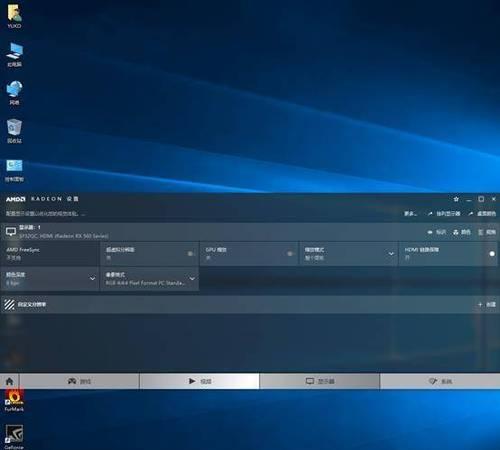This screenshot has height=450, width=500.
Task: Switch to the Video tab
Action: coord(199,381)
